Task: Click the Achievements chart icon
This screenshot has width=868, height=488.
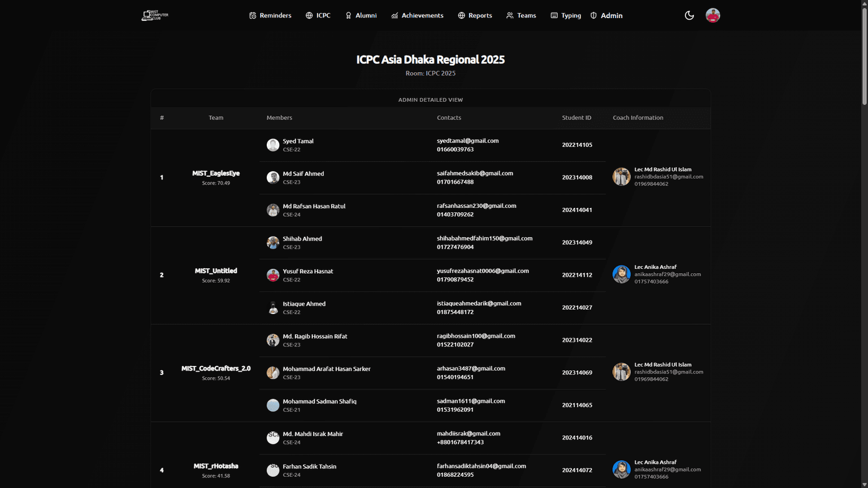Action: coord(394,15)
